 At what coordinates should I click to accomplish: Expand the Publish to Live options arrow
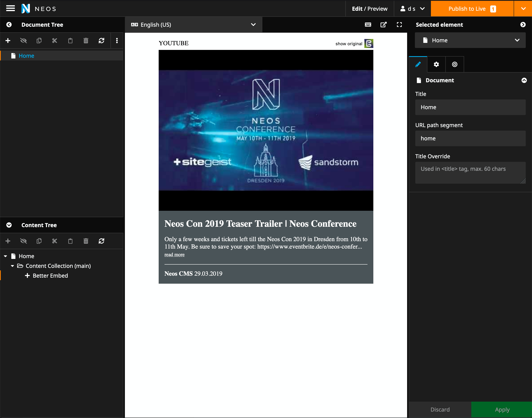[523, 9]
